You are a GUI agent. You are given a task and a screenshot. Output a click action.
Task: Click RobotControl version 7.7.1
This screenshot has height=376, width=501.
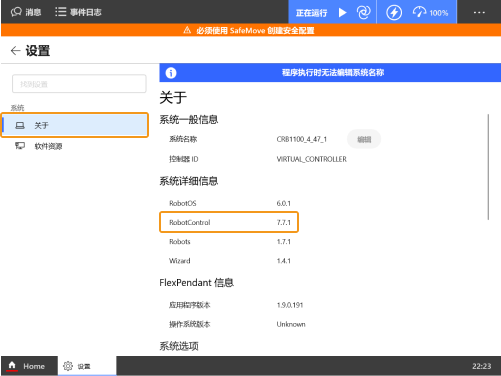284,222
